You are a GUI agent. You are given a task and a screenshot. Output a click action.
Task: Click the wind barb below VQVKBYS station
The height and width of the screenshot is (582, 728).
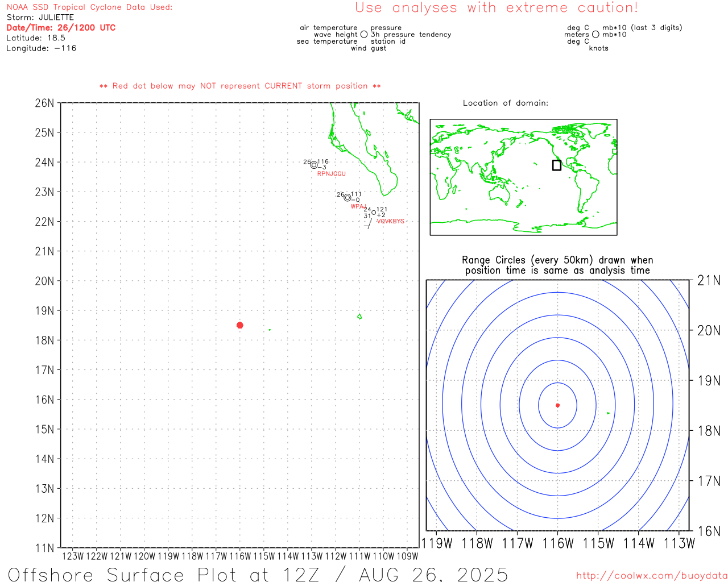pos(369,223)
